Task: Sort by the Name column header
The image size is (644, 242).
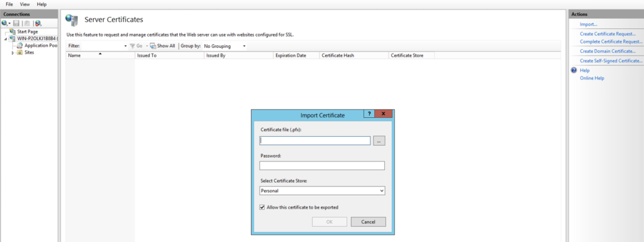Action: 100,55
